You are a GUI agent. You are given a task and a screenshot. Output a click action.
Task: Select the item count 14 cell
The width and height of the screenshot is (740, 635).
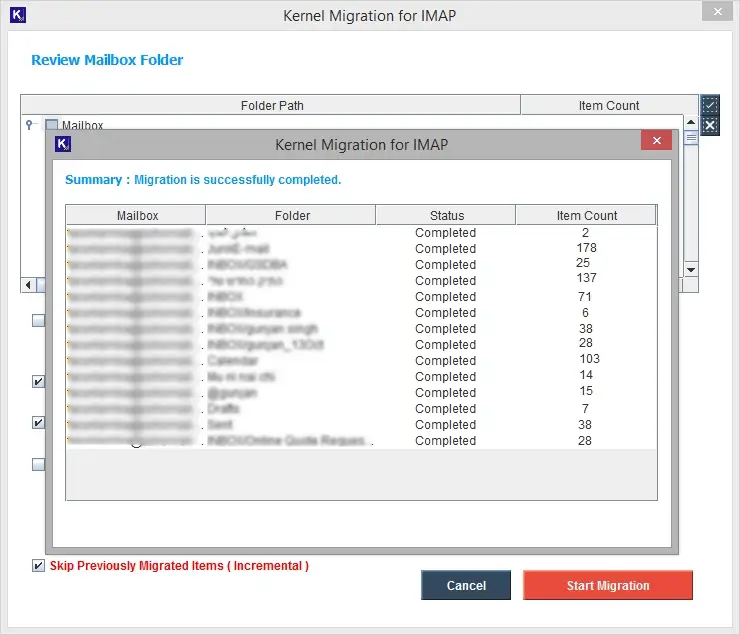[x=586, y=375]
